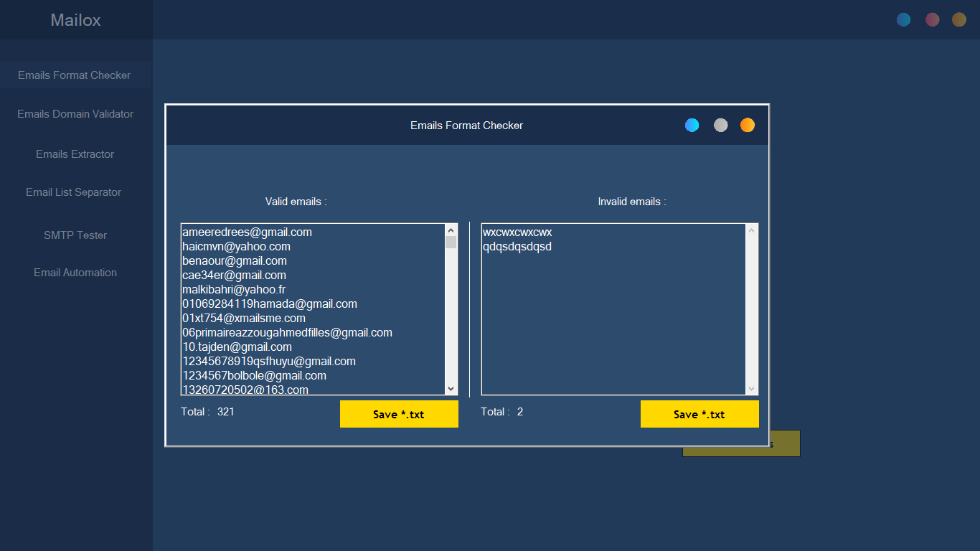Select wxcwxcwxcwx in the invalid emails list

click(518, 232)
